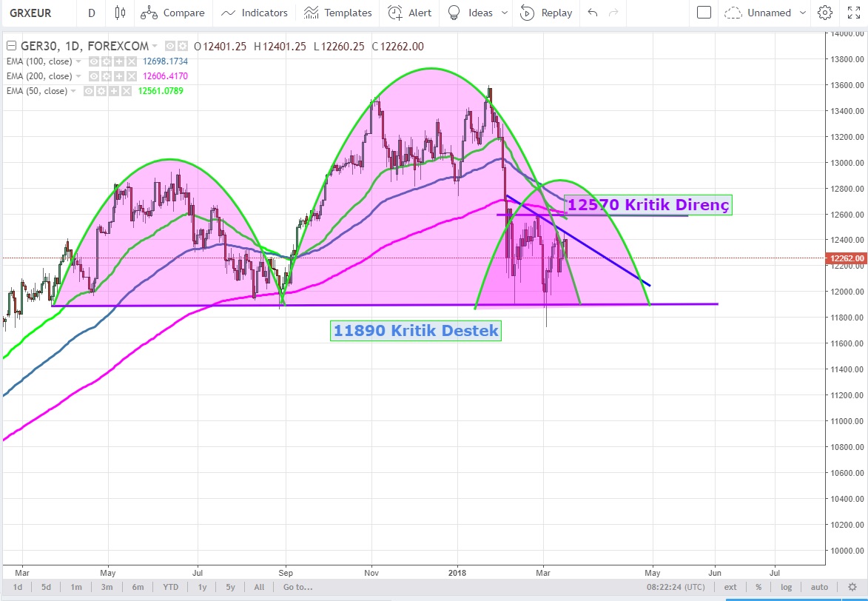Image resolution: width=868 pixels, height=601 pixels.
Task: Start bar Replay mode
Action: (x=547, y=13)
